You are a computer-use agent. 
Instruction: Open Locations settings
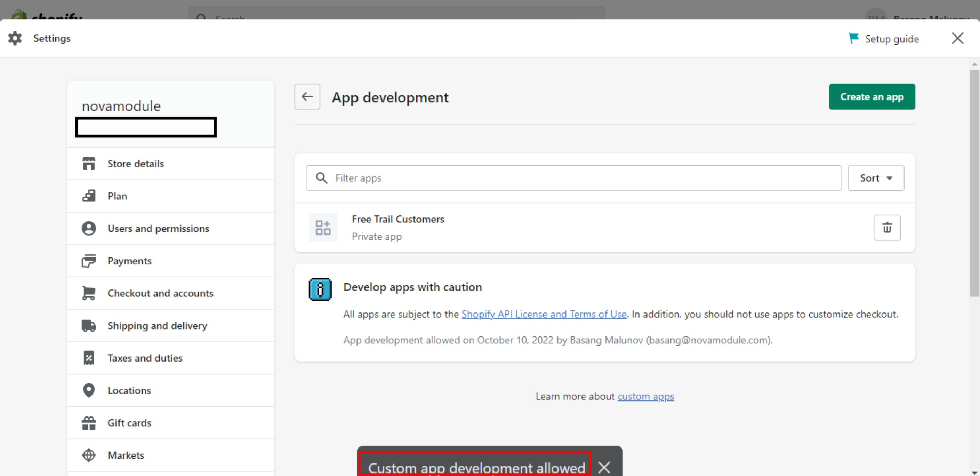click(x=170, y=390)
